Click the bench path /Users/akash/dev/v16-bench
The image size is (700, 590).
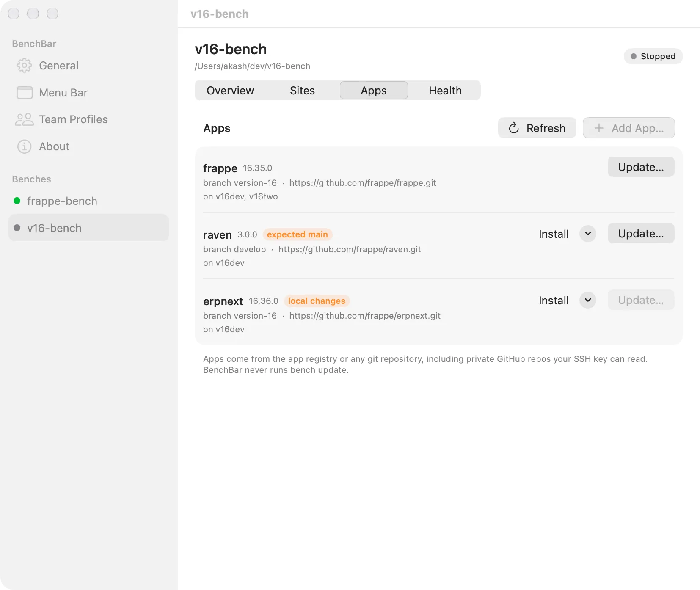point(252,66)
